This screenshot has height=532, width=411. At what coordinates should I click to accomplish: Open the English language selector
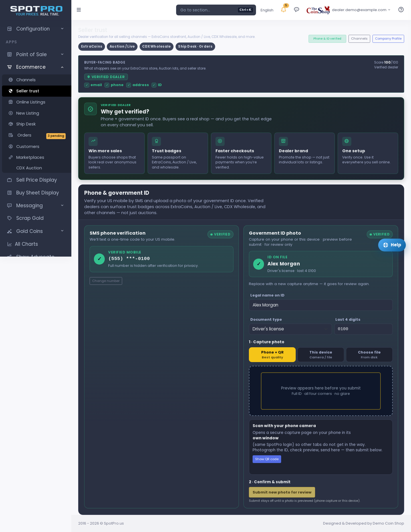(267, 10)
